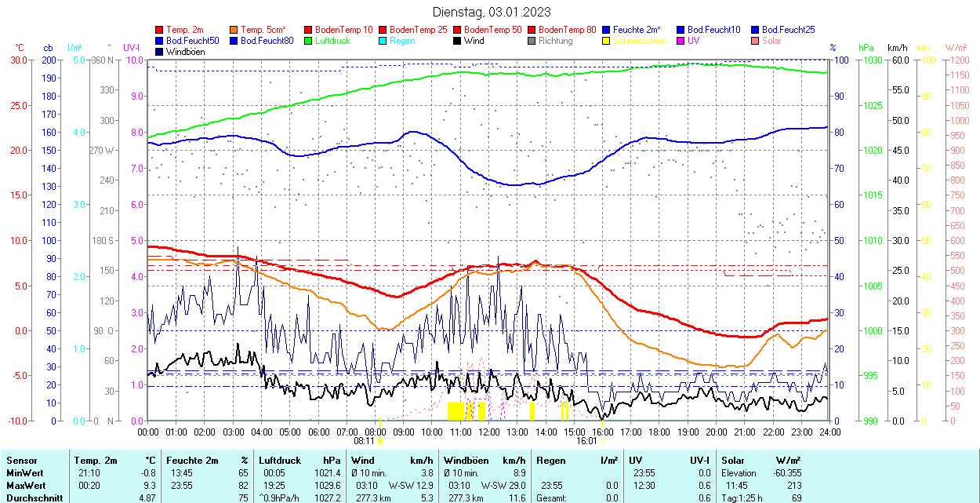Click the chart title Dienstag, 03.01.2023
Viewport: 980px width, 503px height.
click(492, 12)
